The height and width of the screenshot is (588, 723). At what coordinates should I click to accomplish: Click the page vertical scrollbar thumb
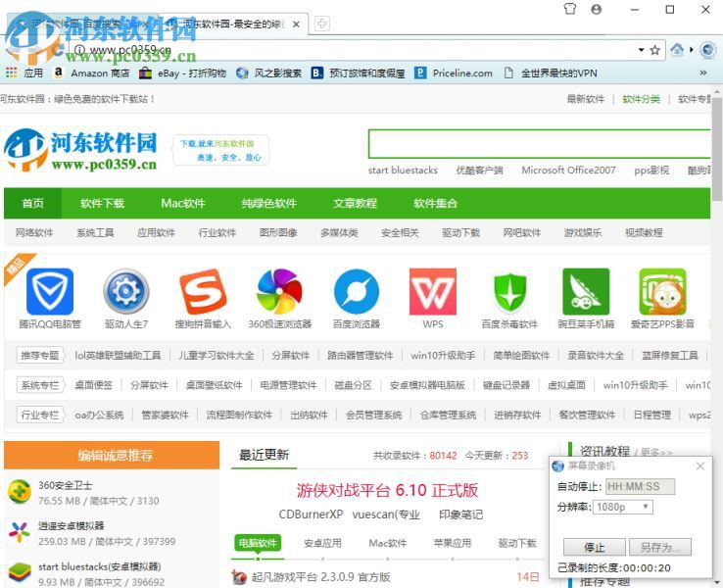[x=716, y=149]
